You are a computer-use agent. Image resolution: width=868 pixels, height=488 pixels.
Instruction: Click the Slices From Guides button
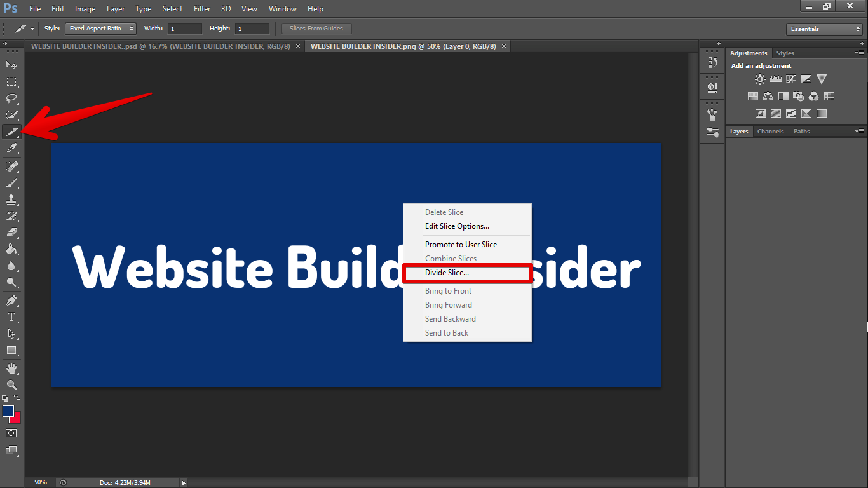coord(316,28)
